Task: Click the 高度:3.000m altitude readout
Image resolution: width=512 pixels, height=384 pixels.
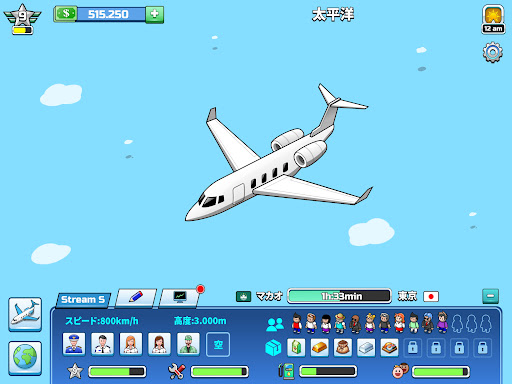Action: [200, 321]
